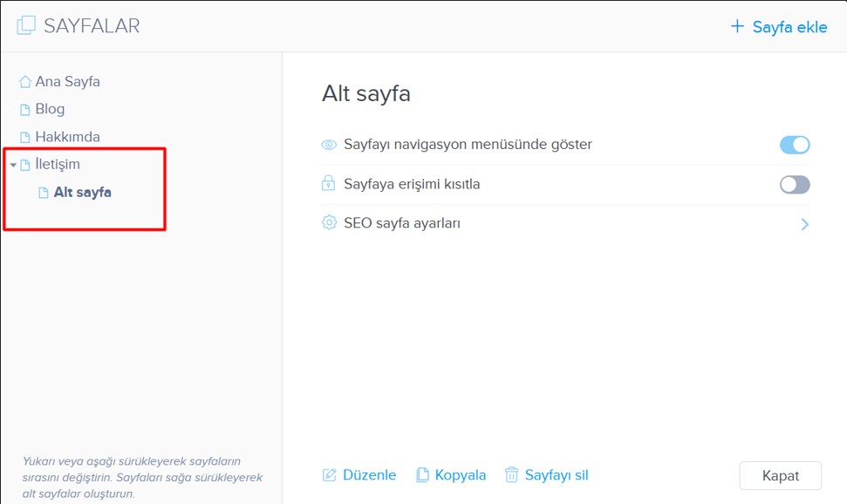Screen dimensions: 847x504
Task: Click the eye icon for navigation visibility
Action: coord(329,145)
